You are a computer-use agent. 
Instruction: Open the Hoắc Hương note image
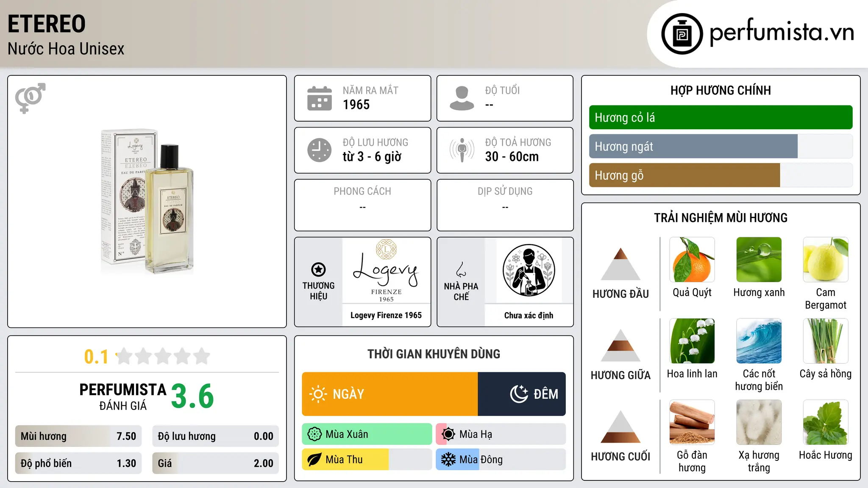pyautogui.click(x=826, y=422)
